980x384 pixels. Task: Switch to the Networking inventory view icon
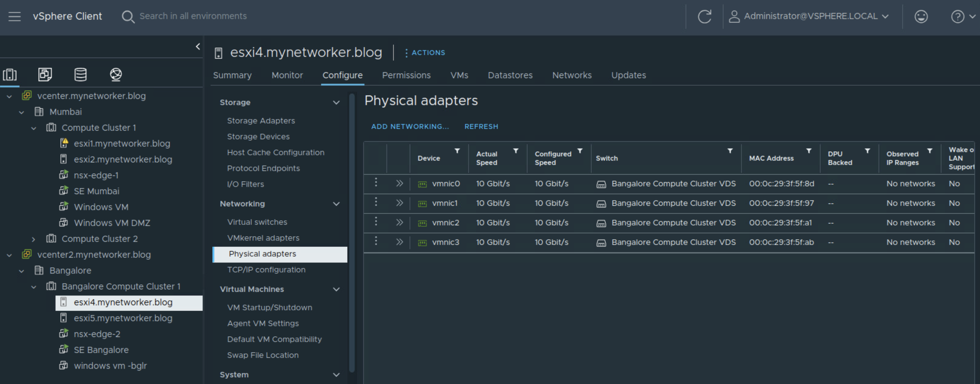pyautogui.click(x=116, y=74)
